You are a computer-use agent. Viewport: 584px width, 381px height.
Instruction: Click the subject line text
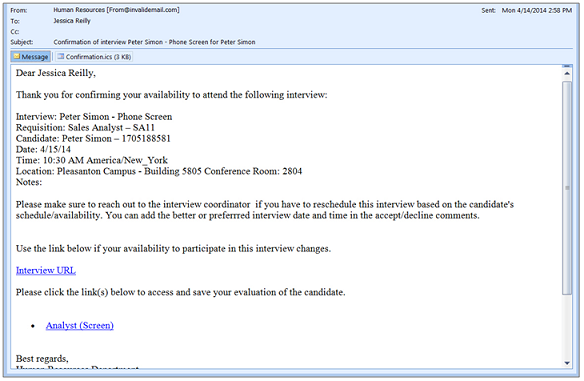pos(154,42)
